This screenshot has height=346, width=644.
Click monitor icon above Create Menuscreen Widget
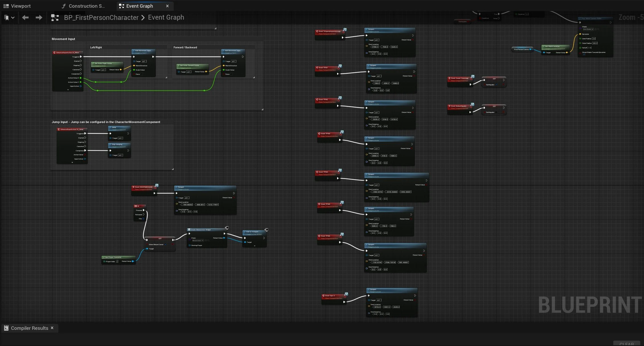pyautogui.click(x=227, y=228)
